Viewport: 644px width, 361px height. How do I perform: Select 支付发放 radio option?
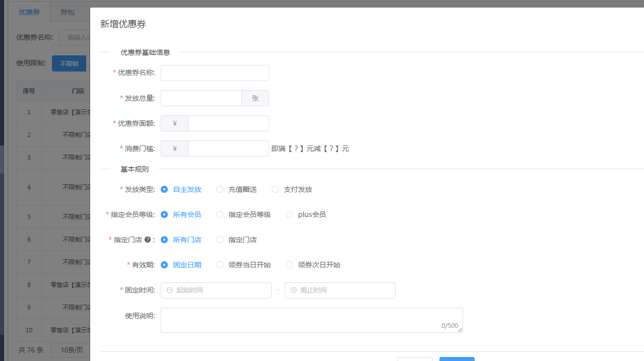coord(292,189)
